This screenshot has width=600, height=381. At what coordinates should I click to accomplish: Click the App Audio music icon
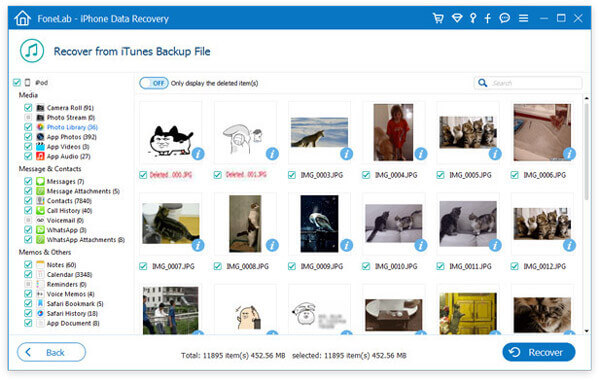(40, 156)
